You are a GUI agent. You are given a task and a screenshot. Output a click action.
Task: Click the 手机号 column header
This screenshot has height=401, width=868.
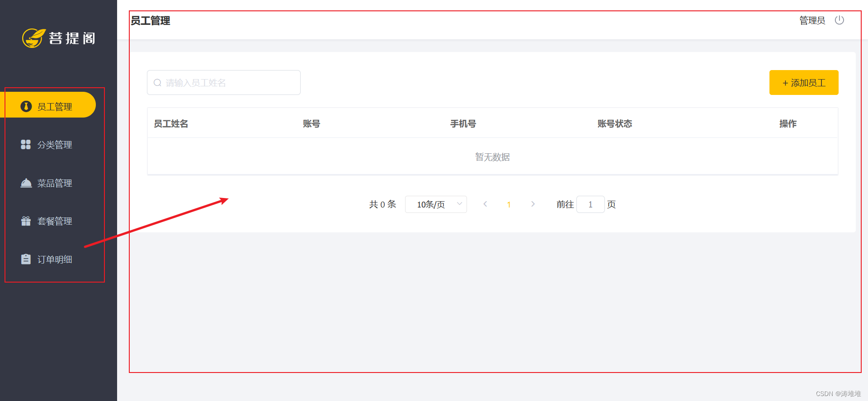pos(463,123)
